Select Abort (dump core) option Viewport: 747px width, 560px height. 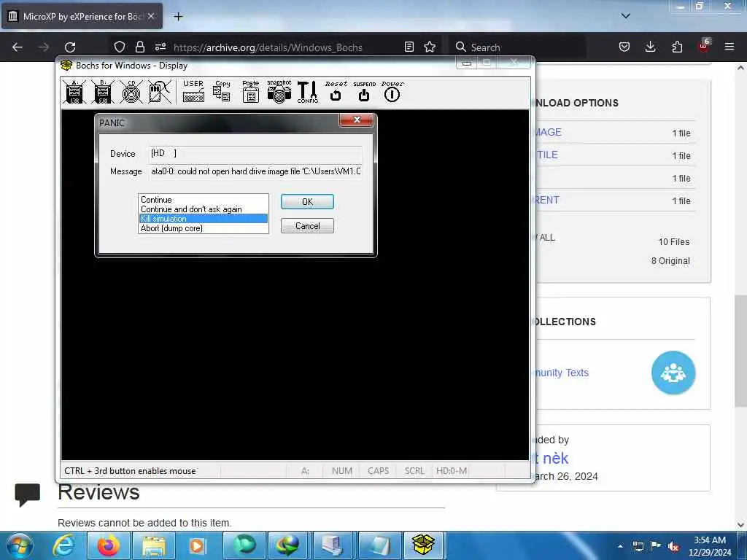click(204, 228)
